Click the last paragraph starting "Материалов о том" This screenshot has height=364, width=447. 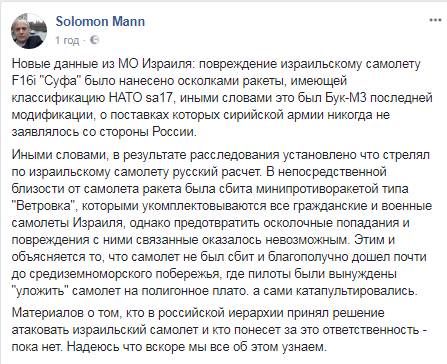click(x=219, y=330)
